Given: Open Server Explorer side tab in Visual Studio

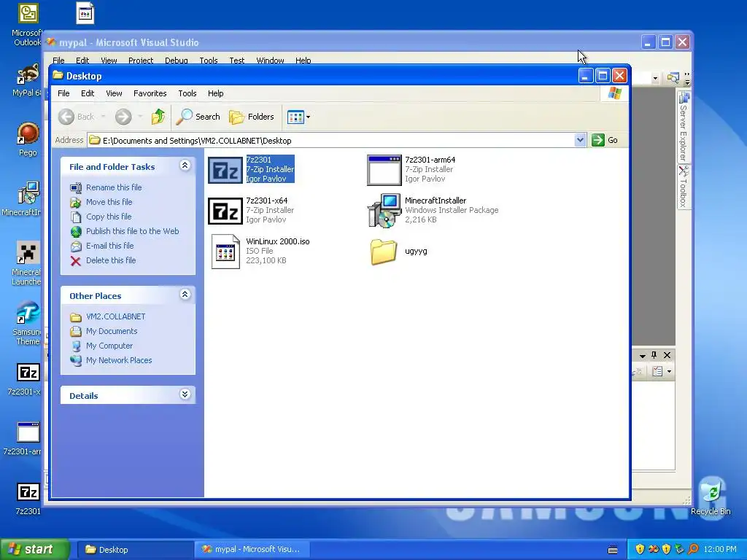Looking at the screenshot, I should tap(684, 127).
